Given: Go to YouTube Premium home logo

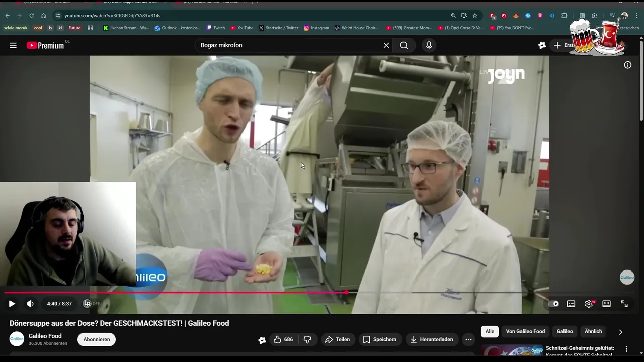Looking at the screenshot, I should click(x=45, y=45).
